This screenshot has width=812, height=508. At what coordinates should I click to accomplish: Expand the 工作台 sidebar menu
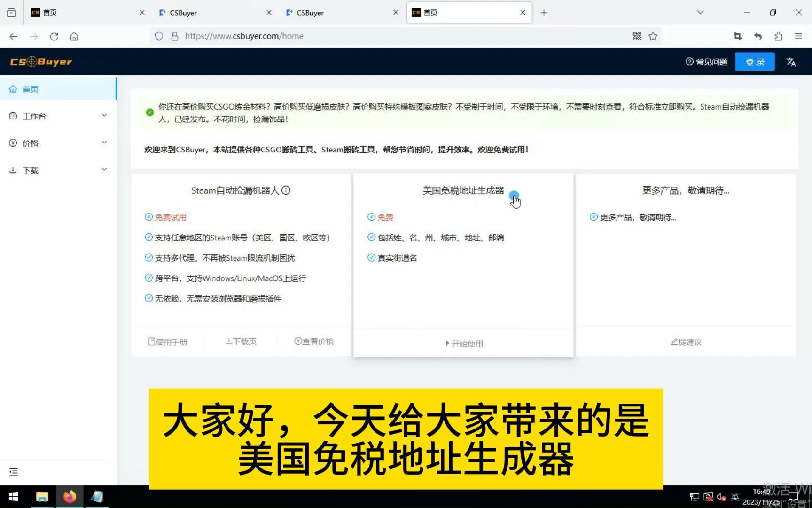click(x=58, y=116)
